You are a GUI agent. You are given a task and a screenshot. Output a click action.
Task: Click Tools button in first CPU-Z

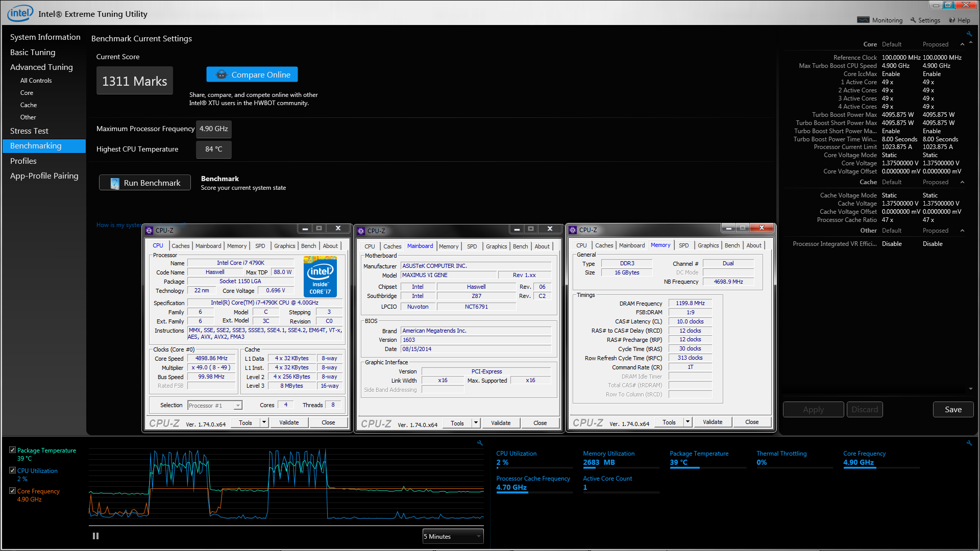pyautogui.click(x=246, y=422)
